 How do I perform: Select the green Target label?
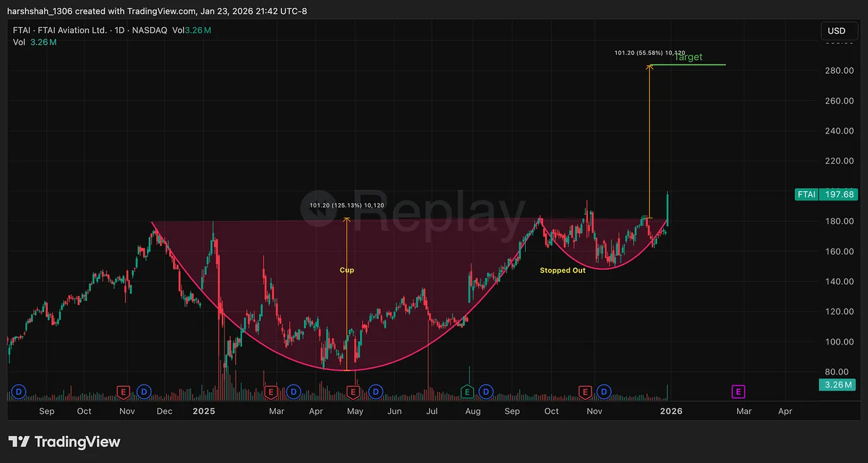pyautogui.click(x=688, y=57)
